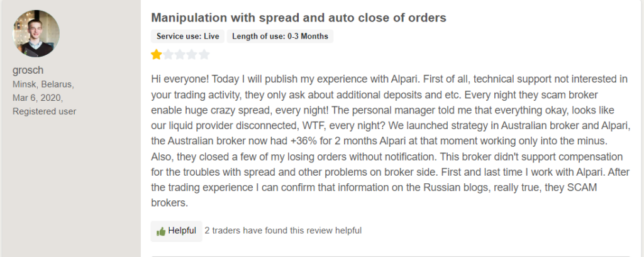Open the review title 'Manipulation with spread' heading

pos(299,18)
